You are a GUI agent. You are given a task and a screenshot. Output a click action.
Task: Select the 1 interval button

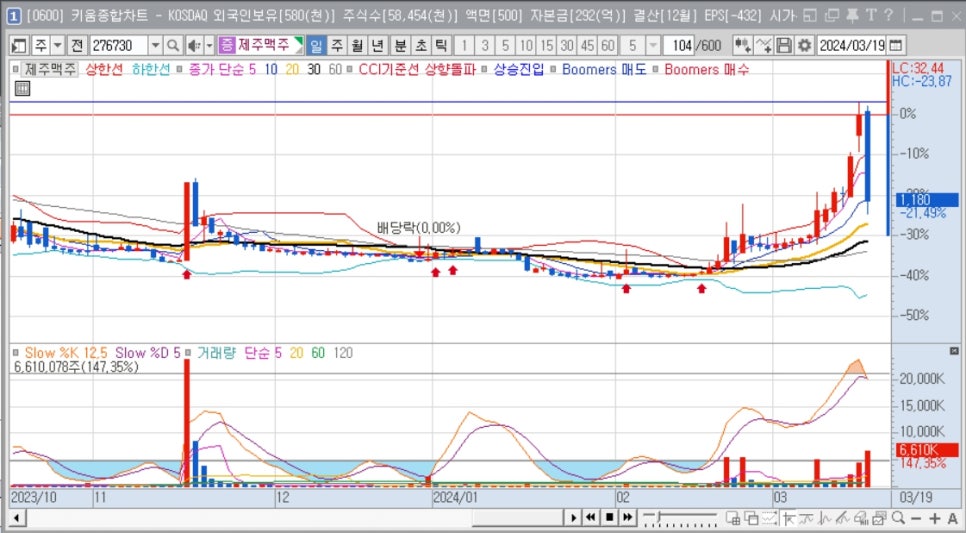pyautogui.click(x=465, y=45)
